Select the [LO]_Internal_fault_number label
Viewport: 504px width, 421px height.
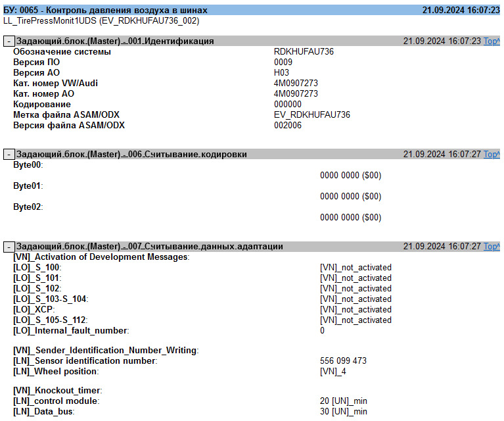click(x=71, y=331)
